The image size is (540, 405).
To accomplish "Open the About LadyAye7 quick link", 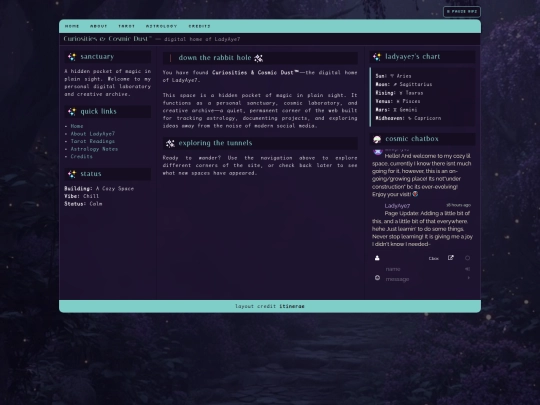I will tap(93, 134).
